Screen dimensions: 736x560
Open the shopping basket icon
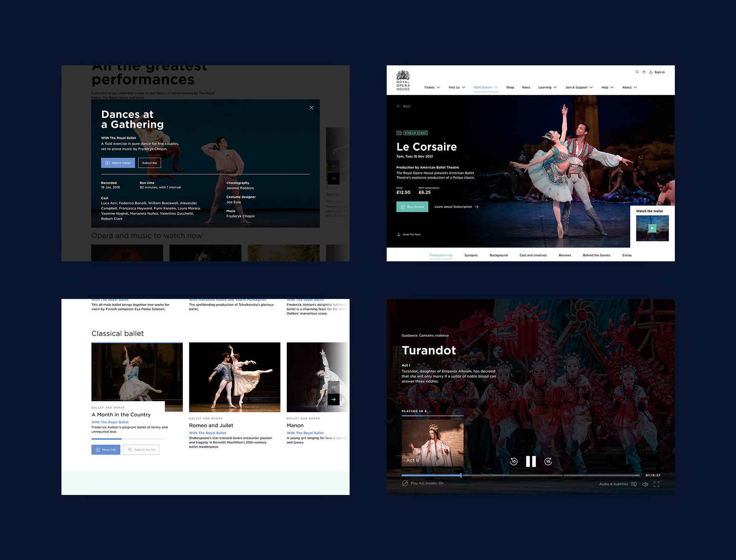644,72
